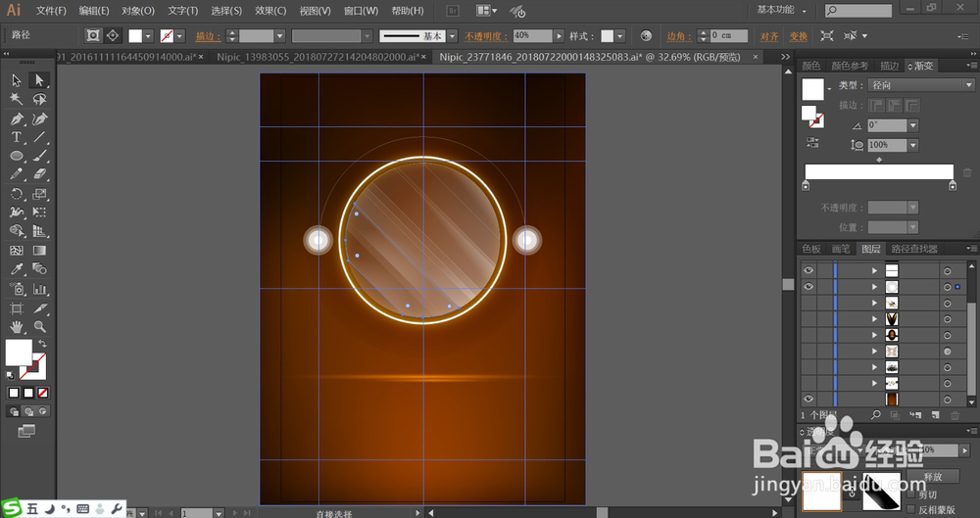The height and width of the screenshot is (518, 980).
Task: Switch to the 路径查找器 panel tab
Action: (914, 249)
